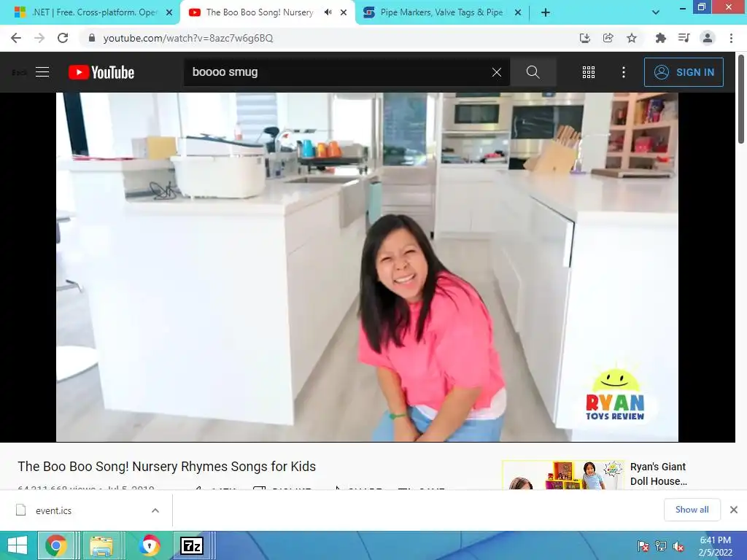The width and height of the screenshot is (747, 560).
Task: Close The Boo Boo Song tab
Action: pos(344,13)
